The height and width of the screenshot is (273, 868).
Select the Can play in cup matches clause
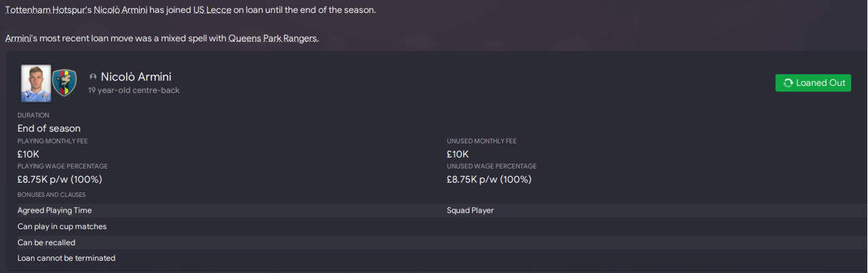coord(62,226)
